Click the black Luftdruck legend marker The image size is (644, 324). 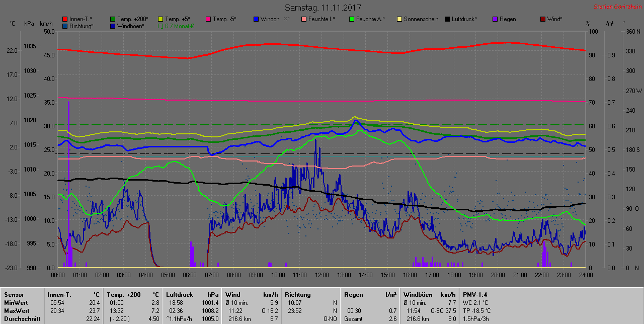point(447,20)
